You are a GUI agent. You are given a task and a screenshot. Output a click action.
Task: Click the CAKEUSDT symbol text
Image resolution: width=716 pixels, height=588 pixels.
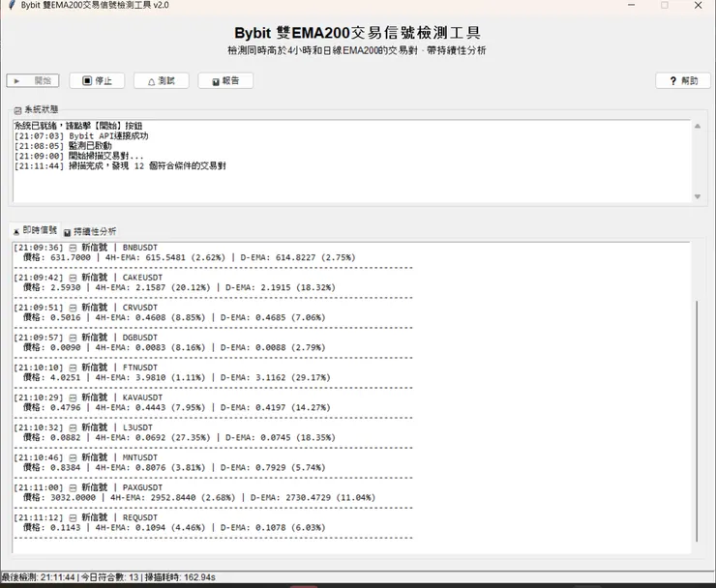(x=142, y=278)
